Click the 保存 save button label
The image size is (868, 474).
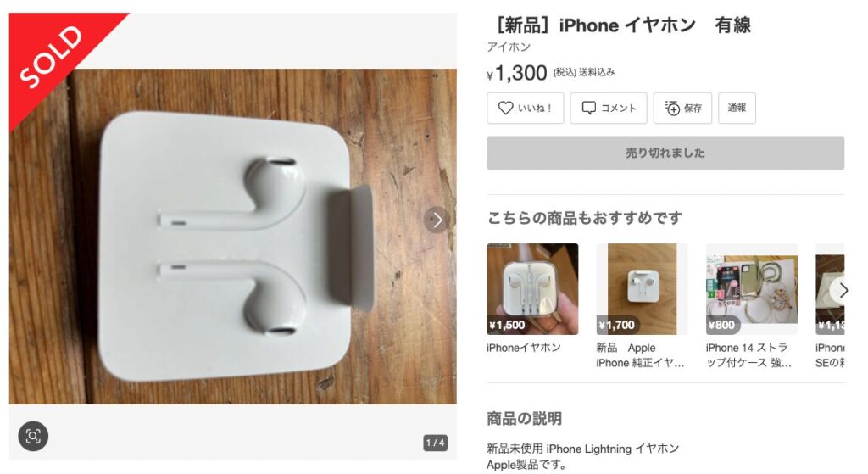tap(693, 108)
